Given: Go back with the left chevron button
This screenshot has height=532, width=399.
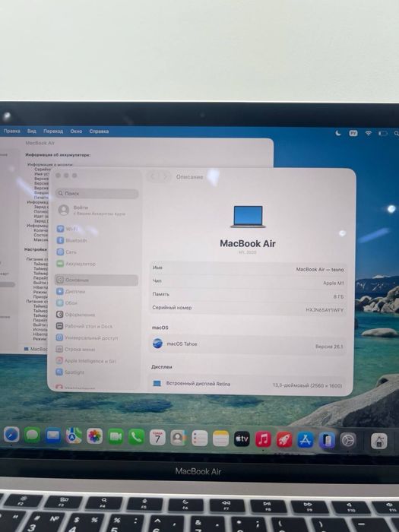Looking at the screenshot, I should click(x=154, y=176).
